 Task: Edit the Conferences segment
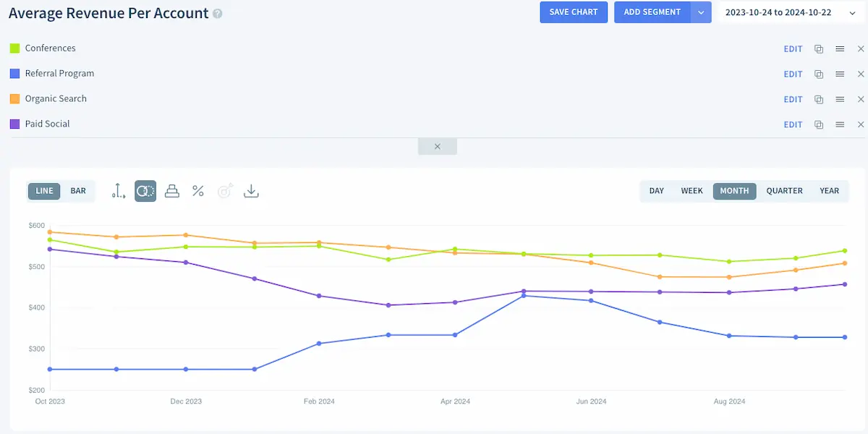point(793,49)
